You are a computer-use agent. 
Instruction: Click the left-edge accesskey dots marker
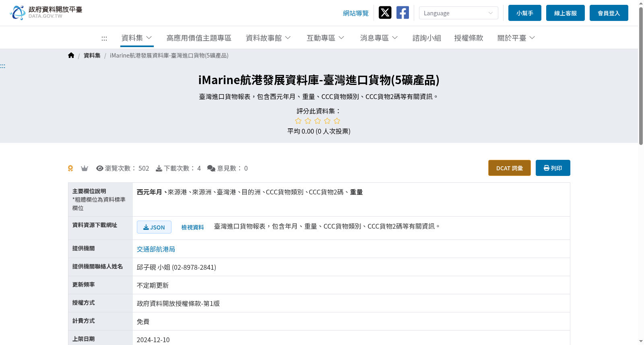point(2,66)
